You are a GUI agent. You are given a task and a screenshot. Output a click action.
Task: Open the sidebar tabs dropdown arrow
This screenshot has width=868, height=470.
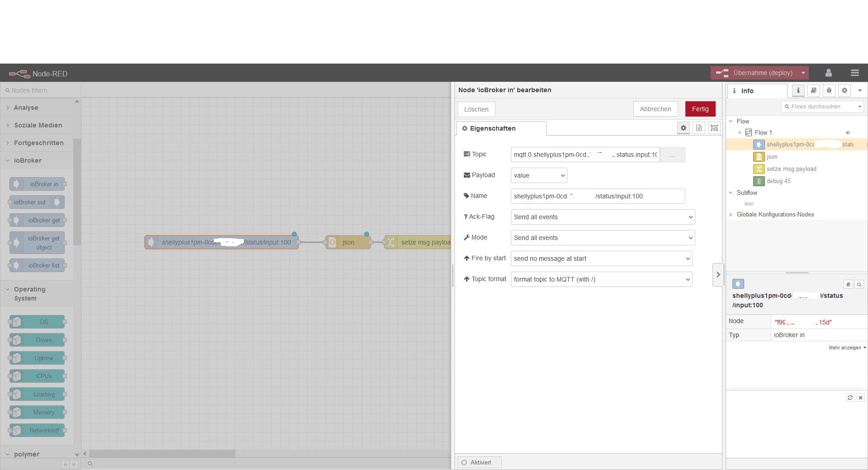click(859, 90)
